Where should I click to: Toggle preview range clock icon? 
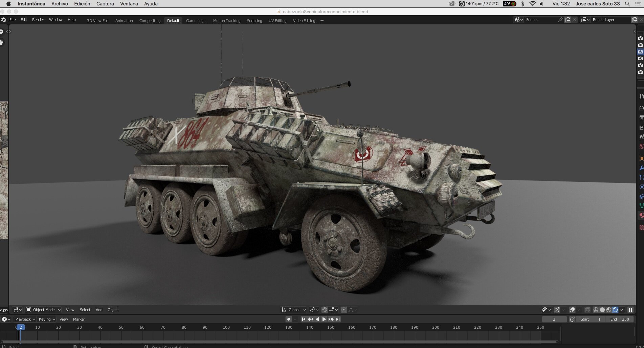click(572, 319)
